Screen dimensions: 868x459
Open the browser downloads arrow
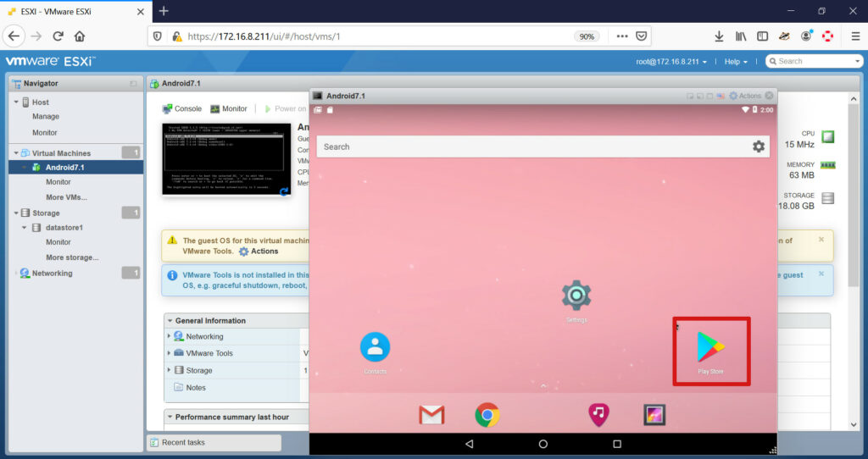(719, 36)
